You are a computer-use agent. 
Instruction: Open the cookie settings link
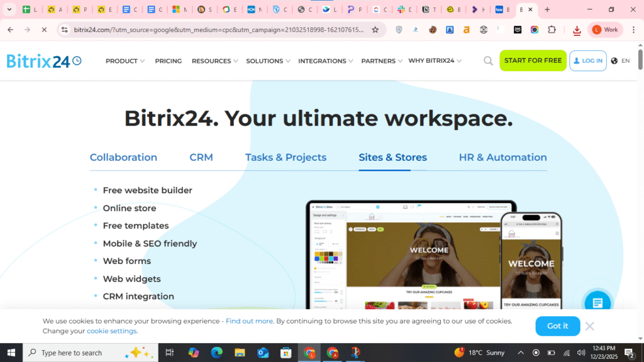point(111,331)
